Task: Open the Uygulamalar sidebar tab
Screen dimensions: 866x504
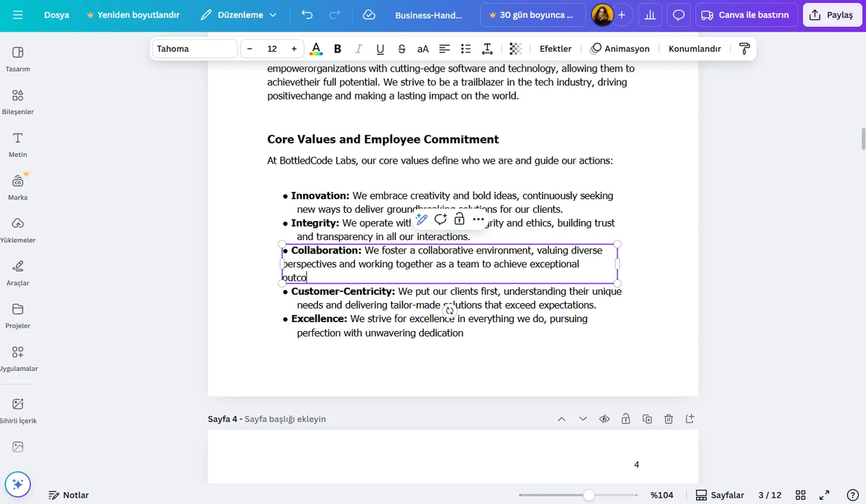Action: (18, 358)
